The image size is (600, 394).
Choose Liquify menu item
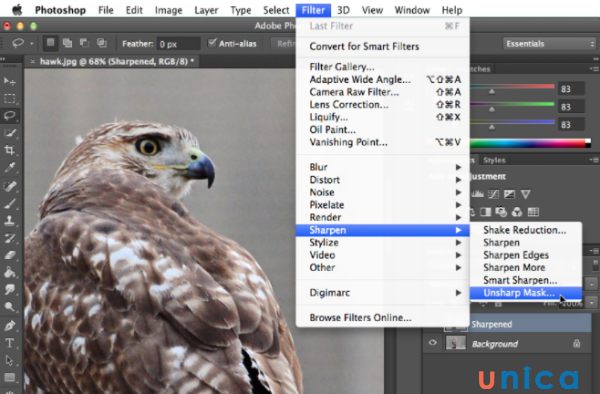[383, 117]
